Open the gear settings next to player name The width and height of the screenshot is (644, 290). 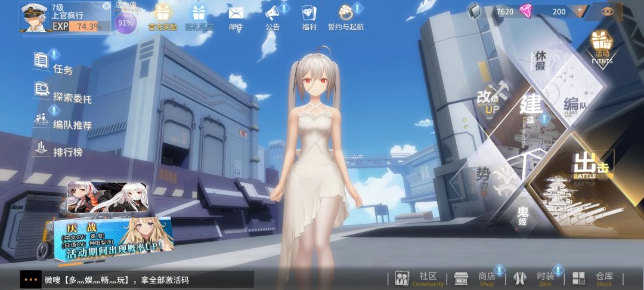pos(106,6)
